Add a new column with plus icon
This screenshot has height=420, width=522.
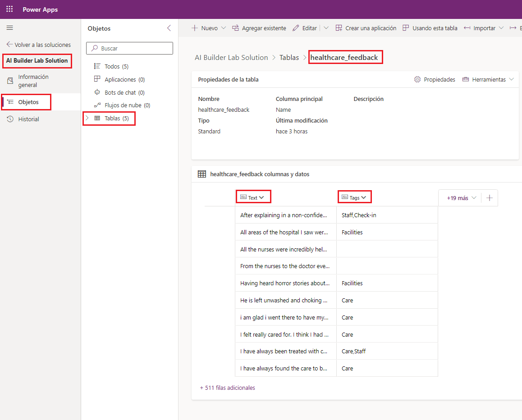click(490, 198)
